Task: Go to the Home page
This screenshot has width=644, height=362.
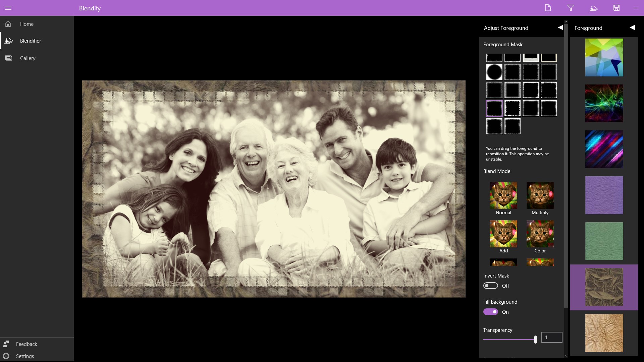Action: pos(26,24)
